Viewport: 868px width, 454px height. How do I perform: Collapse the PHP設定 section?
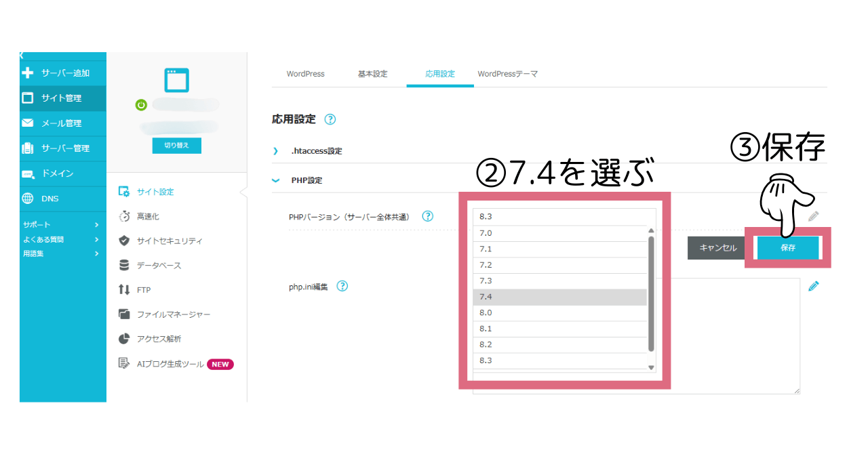point(275,181)
